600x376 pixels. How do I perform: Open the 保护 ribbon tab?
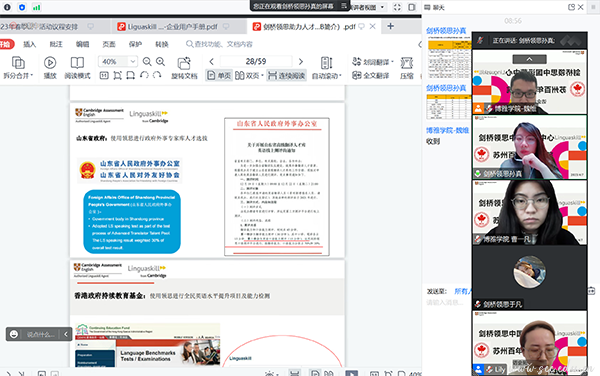coord(135,44)
